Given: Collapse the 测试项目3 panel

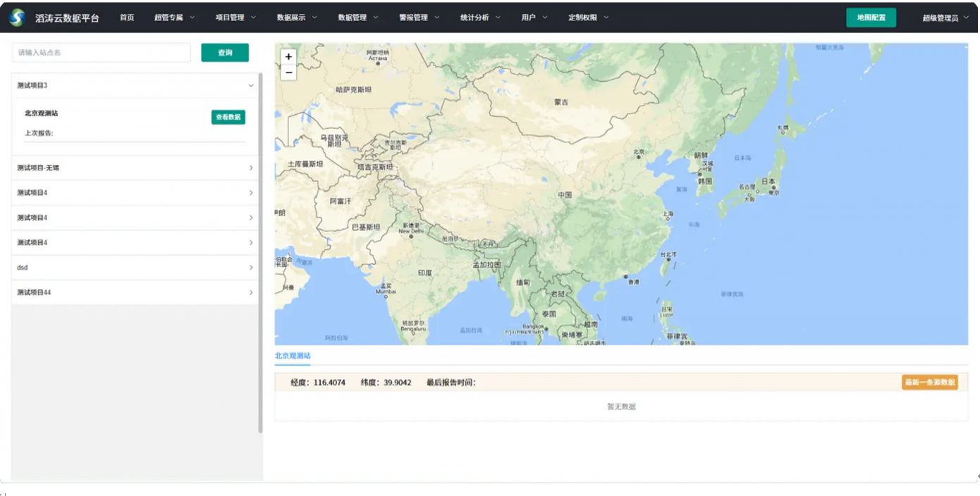Looking at the screenshot, I should [250, 86].
